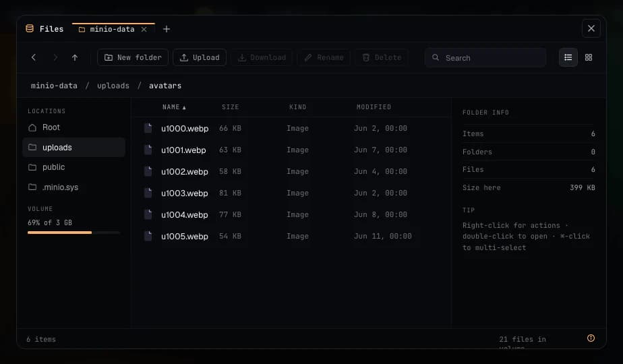Image resolution: width=623 pixels, height=364 pixels.
Task: Click the file icon for u1001.webp
Action: (148, 150)
